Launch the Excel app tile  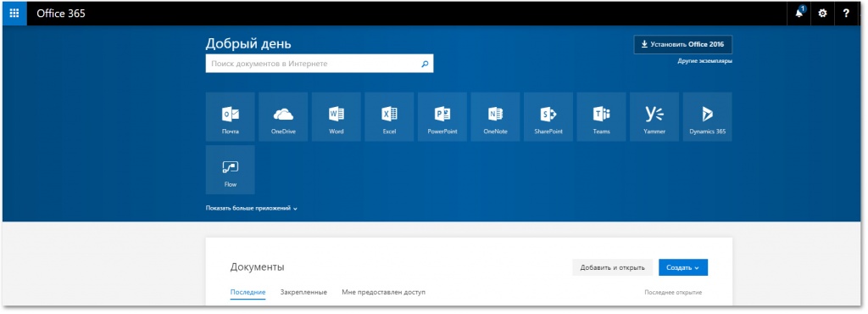(x=390, y=117)
